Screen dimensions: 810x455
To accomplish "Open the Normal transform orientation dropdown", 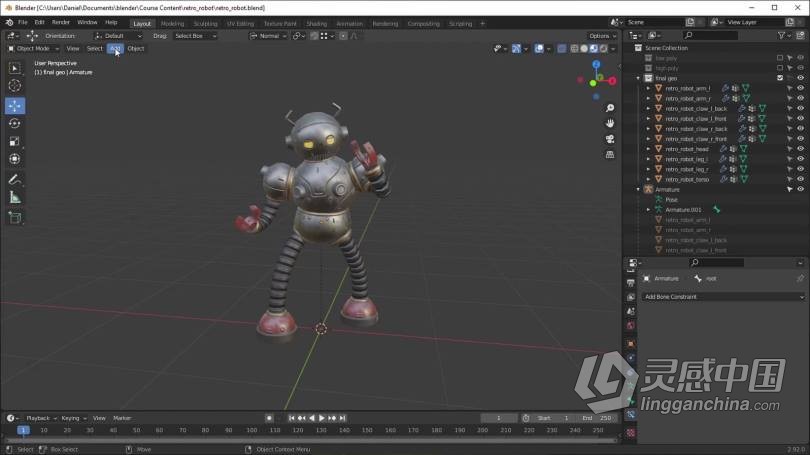I will pos(268,36).
